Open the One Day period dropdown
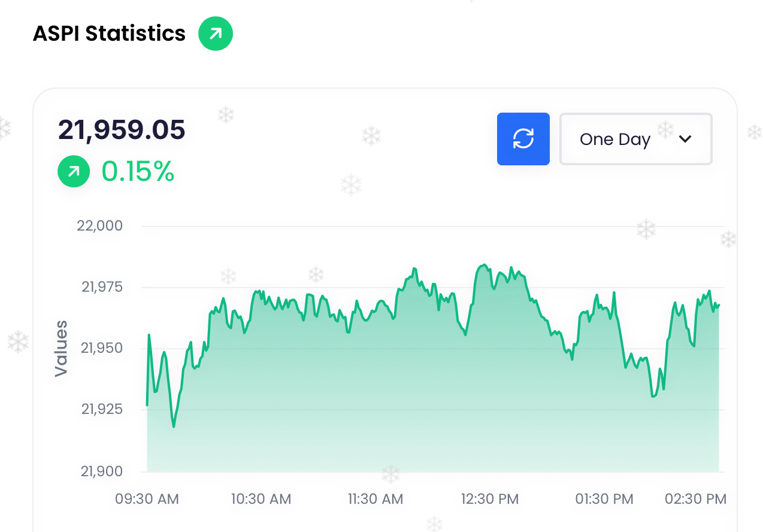The height and width of the screenshot is (532, 763). click(x=635, y=139)
